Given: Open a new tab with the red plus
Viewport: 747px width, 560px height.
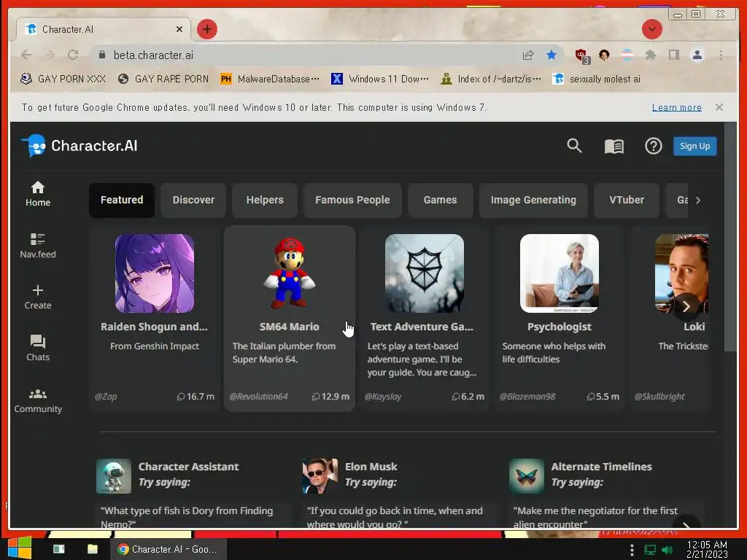Looking at the screenshot, I should point(206,29).
